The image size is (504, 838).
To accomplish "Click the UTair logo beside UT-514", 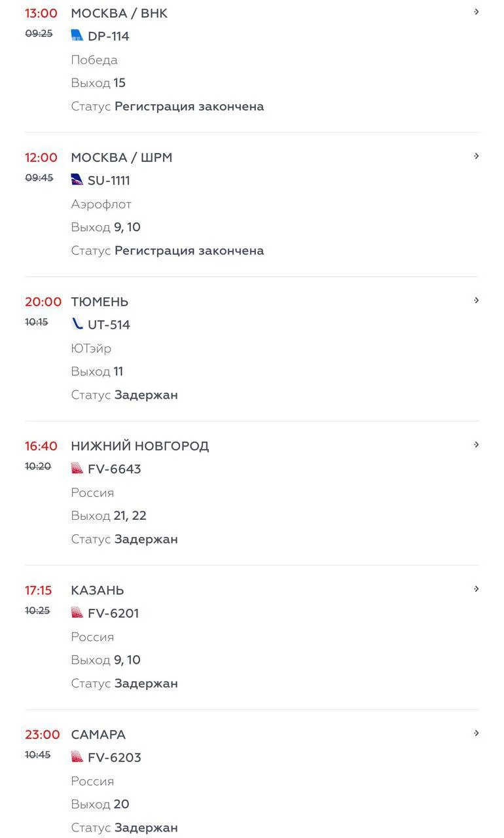I will 77,323.
